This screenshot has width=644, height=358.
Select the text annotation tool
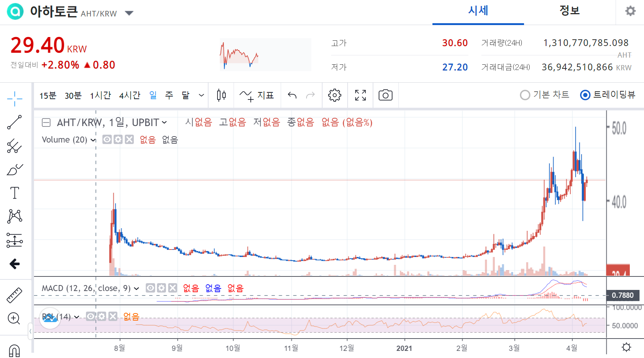point(15,193)
